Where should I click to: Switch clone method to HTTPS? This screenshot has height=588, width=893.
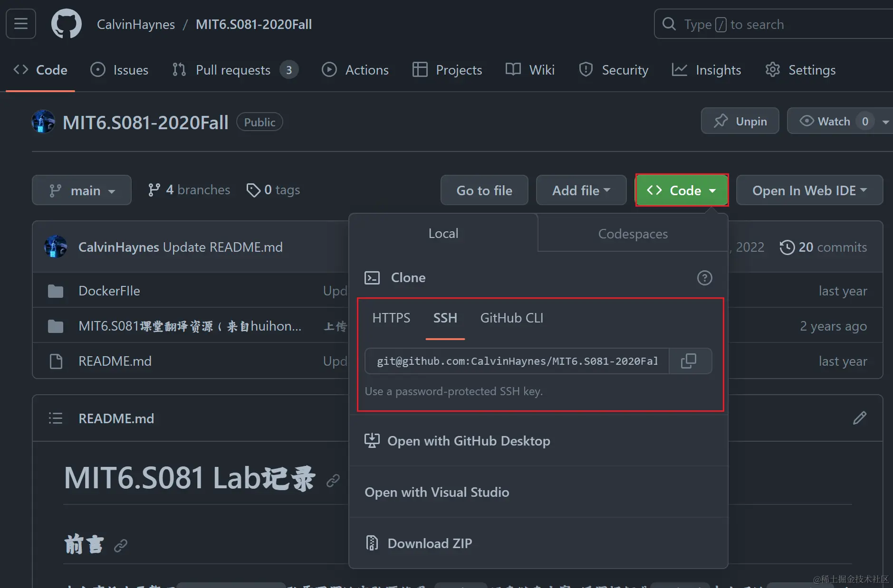click(x=391, y=318)
